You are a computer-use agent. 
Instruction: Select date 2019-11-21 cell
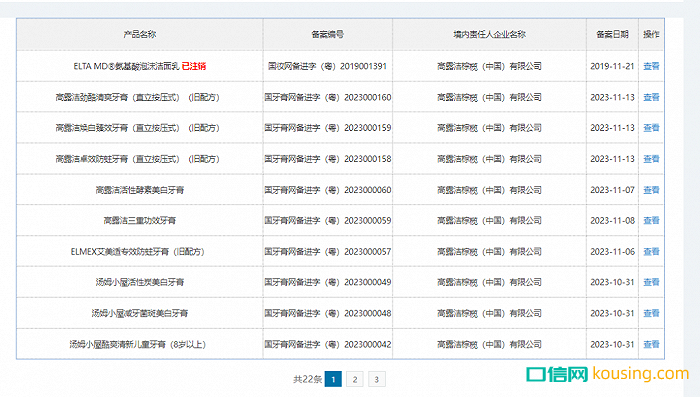612,66
